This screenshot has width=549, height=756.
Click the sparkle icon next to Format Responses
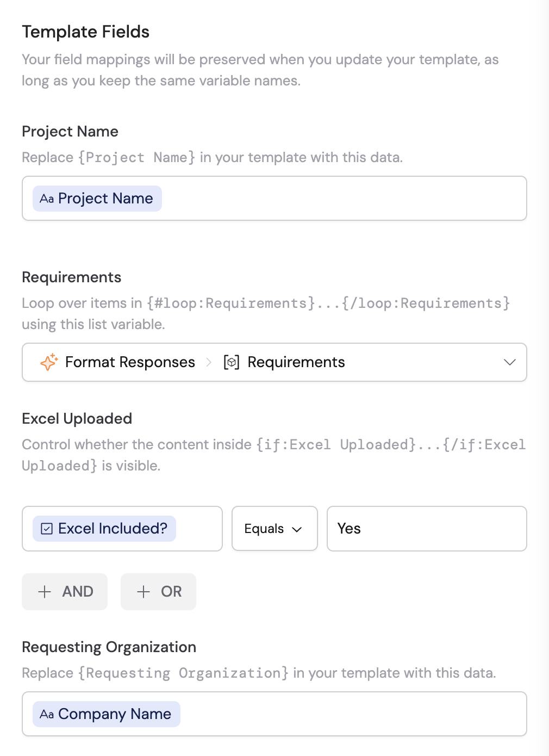coord(48,362)
